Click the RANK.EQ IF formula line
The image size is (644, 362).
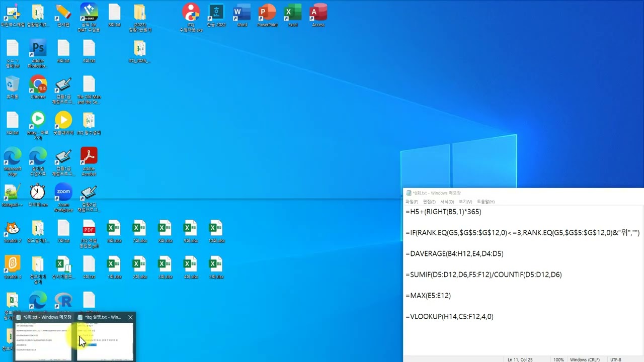(x=522, y=233)
